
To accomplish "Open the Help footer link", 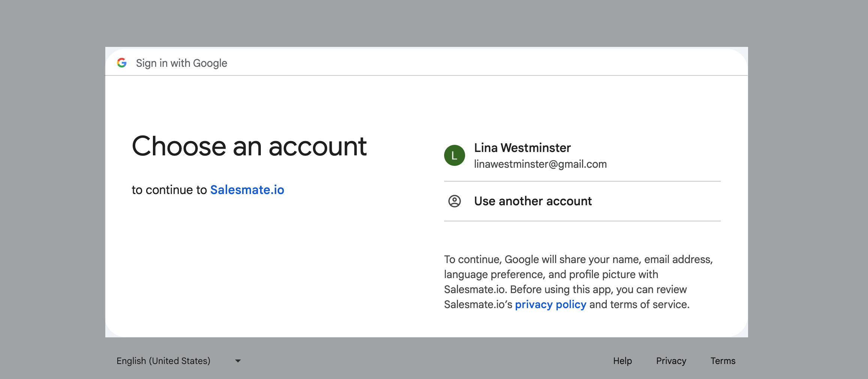I will [x=623, y=361].
